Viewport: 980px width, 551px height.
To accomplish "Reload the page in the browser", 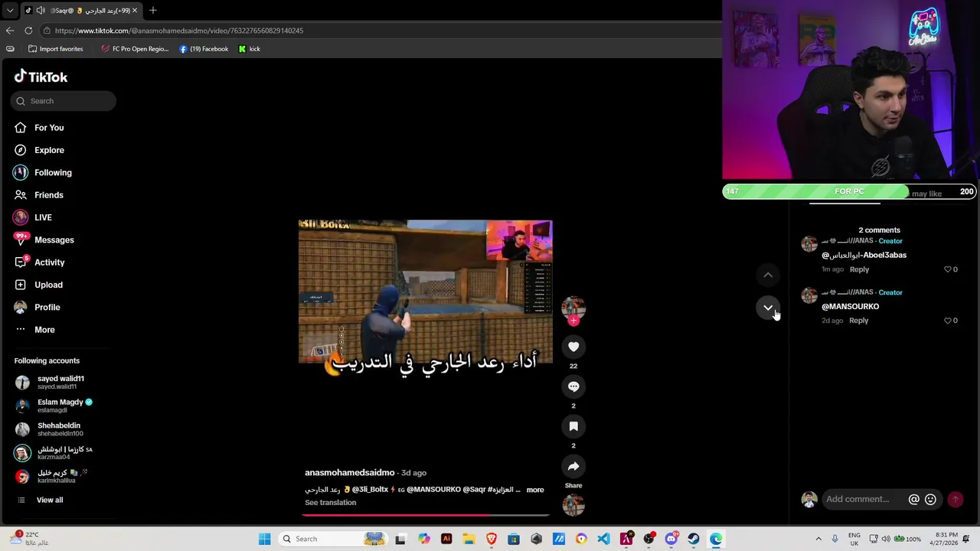I will (28, 31).
